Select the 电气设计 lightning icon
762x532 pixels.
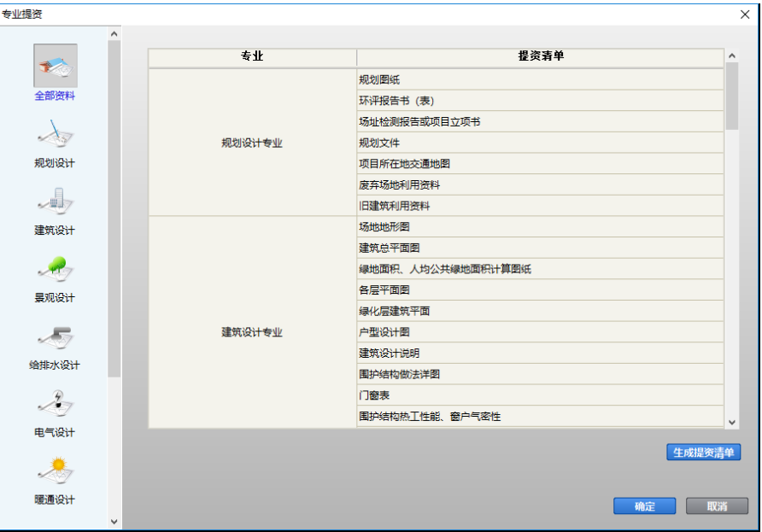click(x=56, y=402)
